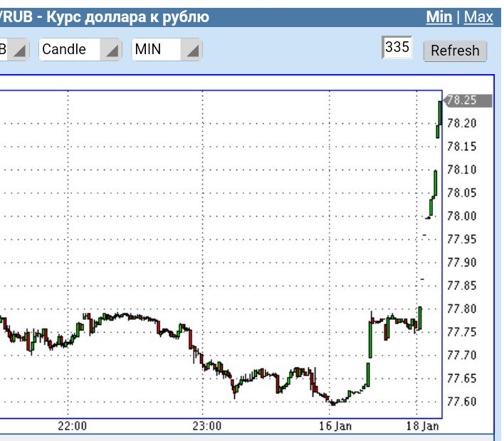Click the Candle dropdown arrow icon
Image resolution: width=504 pixels, height=441 pixels.
pos(111,50)
